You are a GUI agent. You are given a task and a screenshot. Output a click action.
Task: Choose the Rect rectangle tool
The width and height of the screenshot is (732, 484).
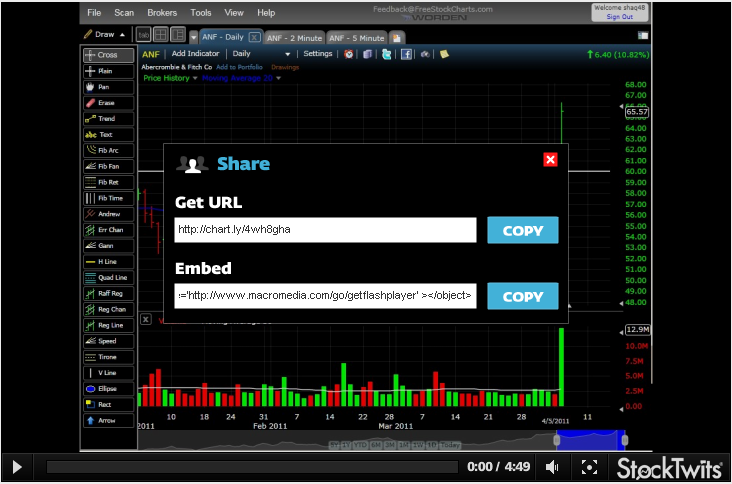(109, 404)
